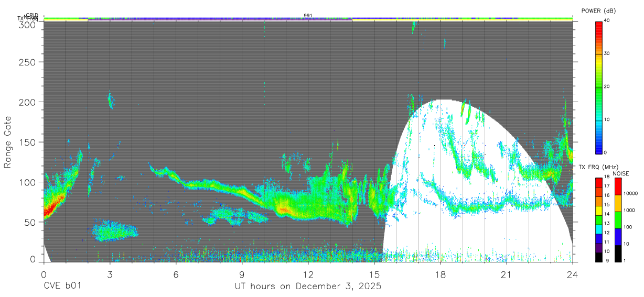Click the '991' value above the plot

point(308,15)
